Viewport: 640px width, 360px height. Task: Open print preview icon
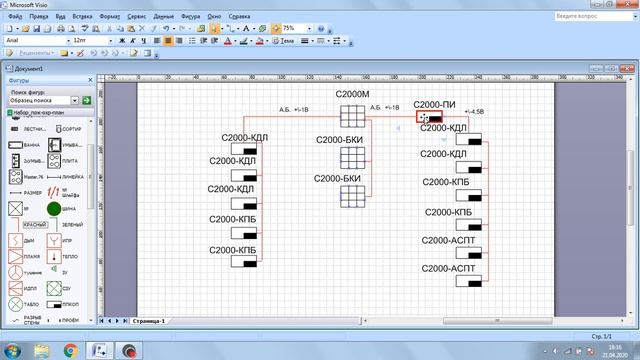tap(71, 29)
